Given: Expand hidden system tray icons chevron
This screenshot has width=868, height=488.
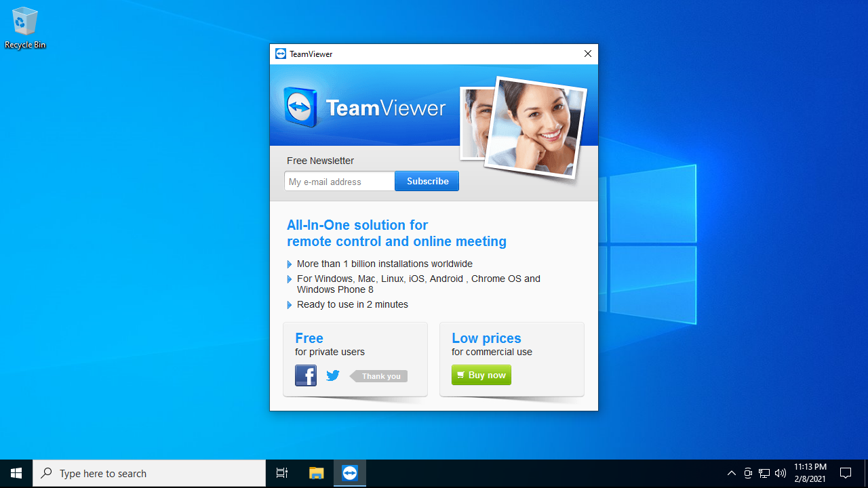Looking at the screenshot, I should pyautogui.click(x=731, y=473).
